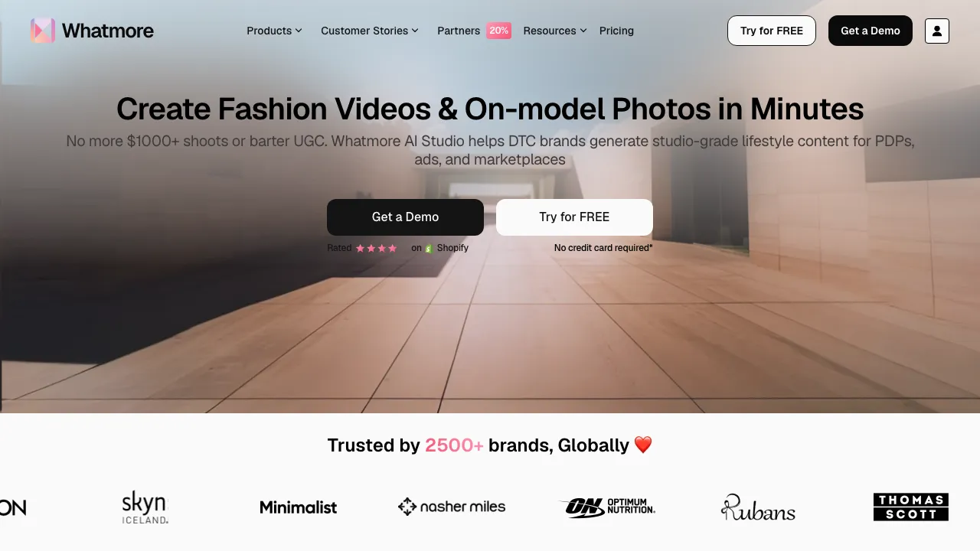Click the Whatmore logo icon
Screen dimensions: 980x551
[43, 31]
